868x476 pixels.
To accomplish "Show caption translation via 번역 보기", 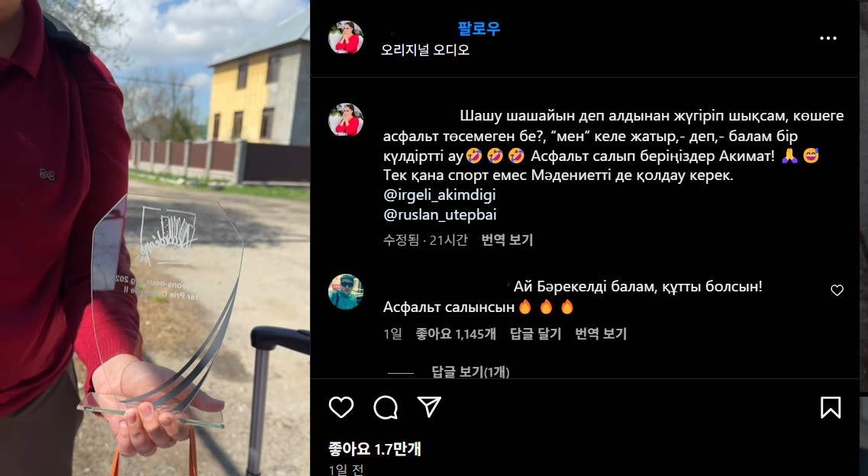I will (507, 240).
